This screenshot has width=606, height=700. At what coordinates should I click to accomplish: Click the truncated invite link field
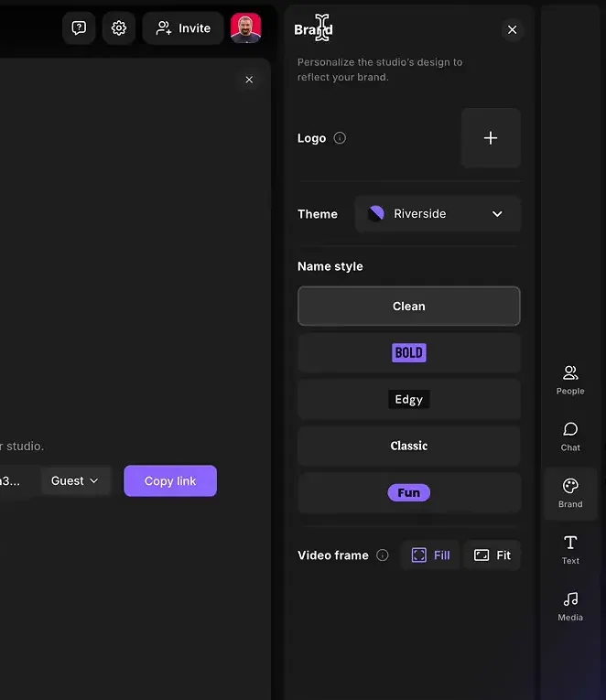[18, 480]
